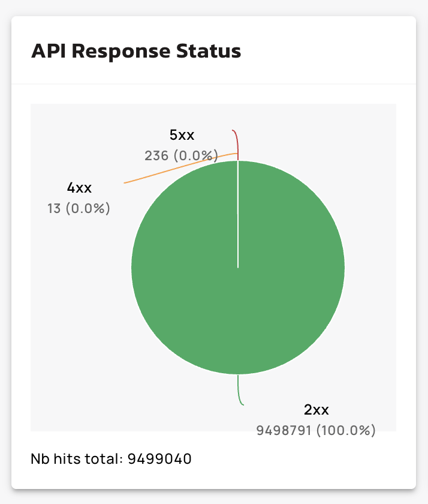Click the word API in the title
The height and width of the screenshot is (504, 428).
[49, 51]
